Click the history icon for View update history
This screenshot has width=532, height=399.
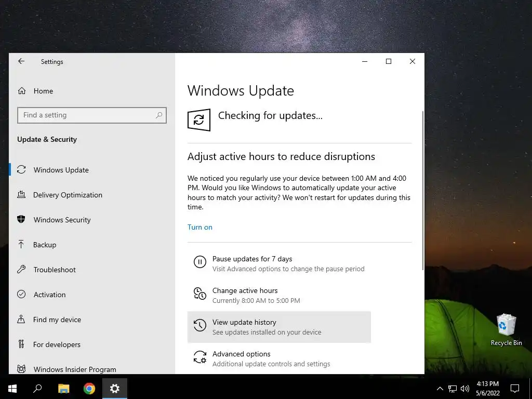click(200, 325)
